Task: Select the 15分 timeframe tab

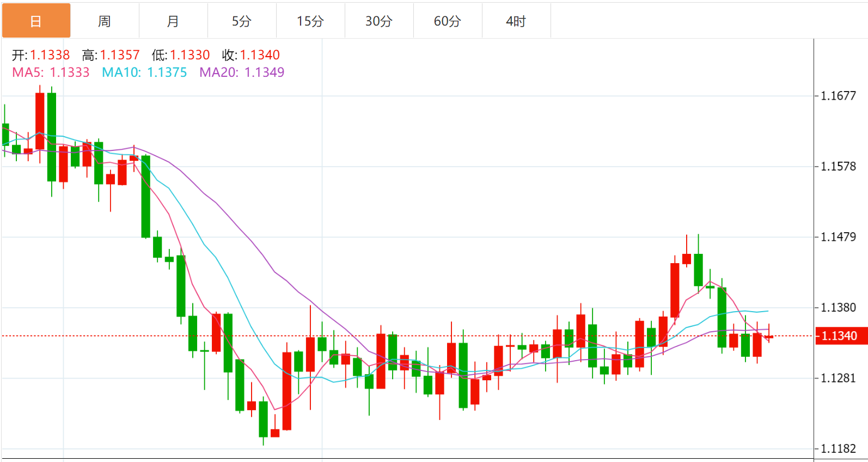Action: [x=310, y=21]
